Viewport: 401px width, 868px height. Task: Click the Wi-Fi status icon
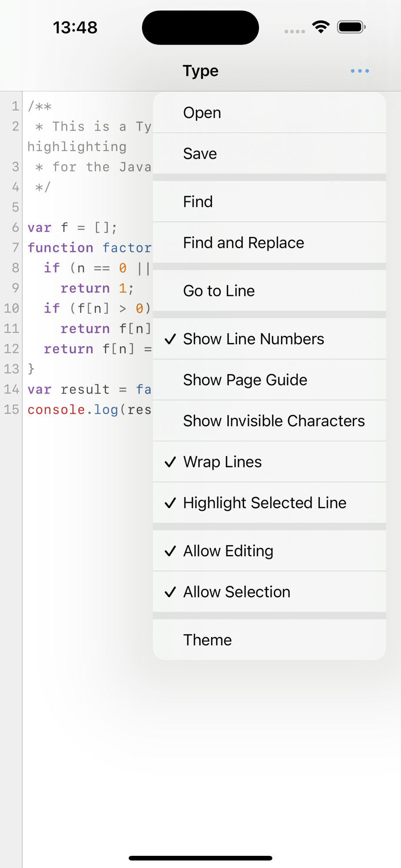pyautogui.click(x=321, y=27)
